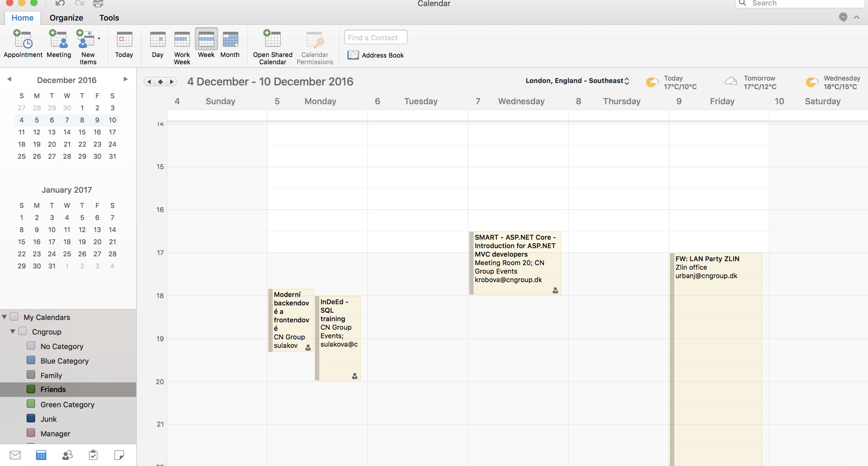This screenshot has height=466, width=868.
Task: Toggle the My Calendars checkbox
Action: (14, 317)
